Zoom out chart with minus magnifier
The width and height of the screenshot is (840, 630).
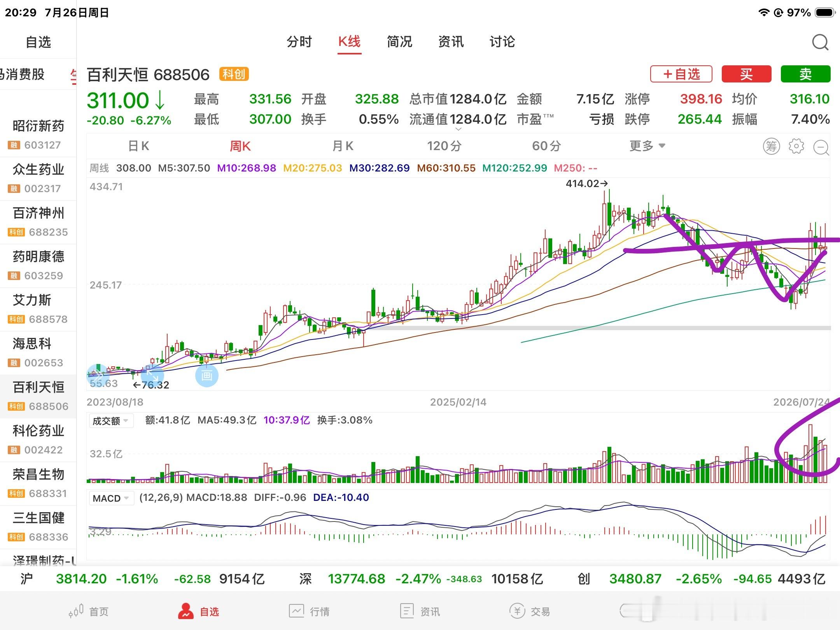tap(821, 147)
